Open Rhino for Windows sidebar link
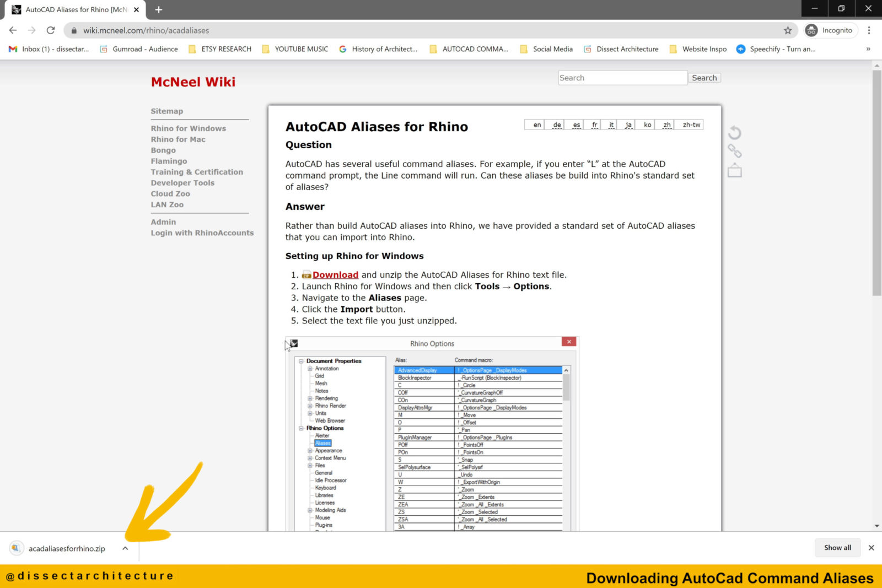 pos(189,128)
